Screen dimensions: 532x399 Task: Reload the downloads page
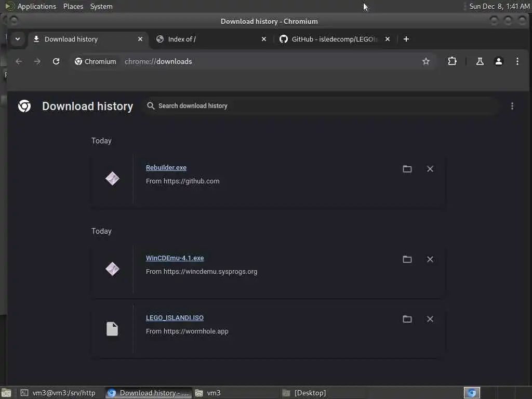(x=56, y=61)
